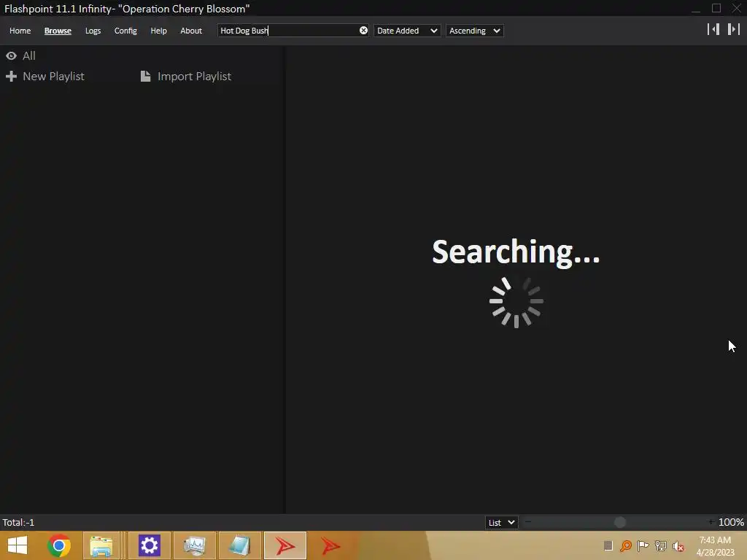Click the Import Playlist file icon
Viewport: 747px width, 560px height.
pos(145,76)
